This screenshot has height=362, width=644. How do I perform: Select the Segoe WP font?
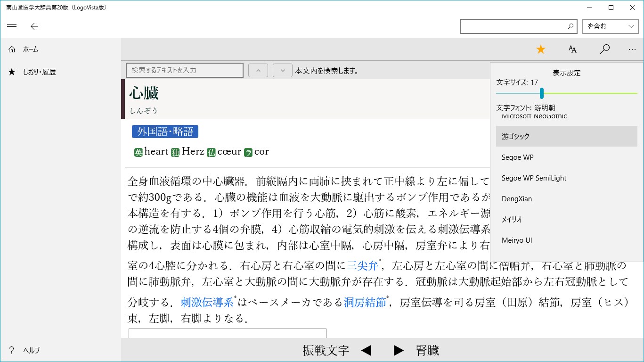[x=567, y=157]
